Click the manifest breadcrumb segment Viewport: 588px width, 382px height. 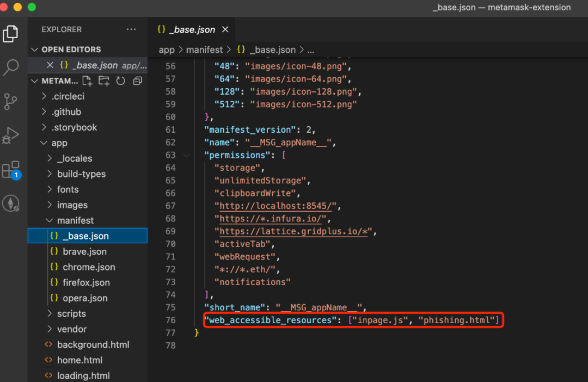click(x=204, y=50)
